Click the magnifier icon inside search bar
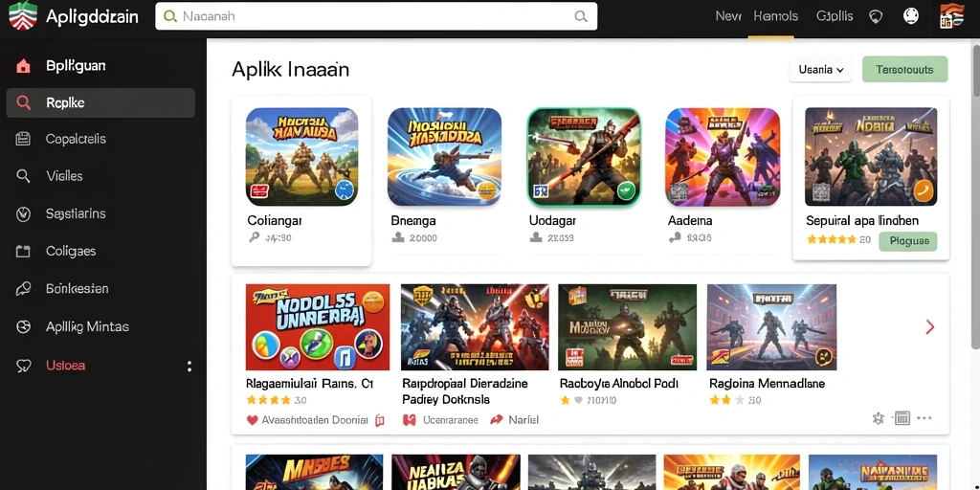 click(x=581, y=17)
